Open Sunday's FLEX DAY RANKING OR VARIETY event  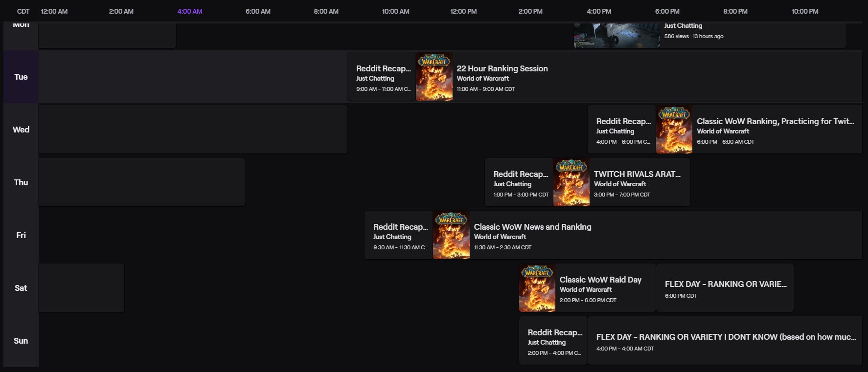click(x=725, y=341)
